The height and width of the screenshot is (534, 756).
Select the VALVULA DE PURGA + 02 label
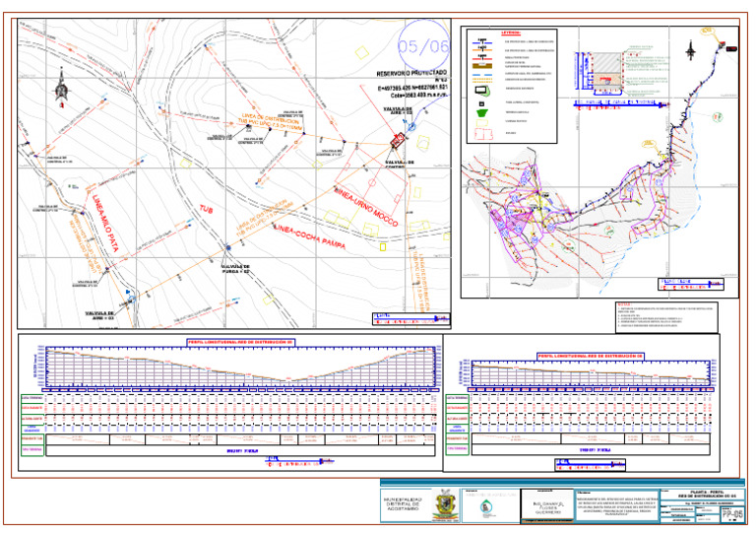[236, 269]
